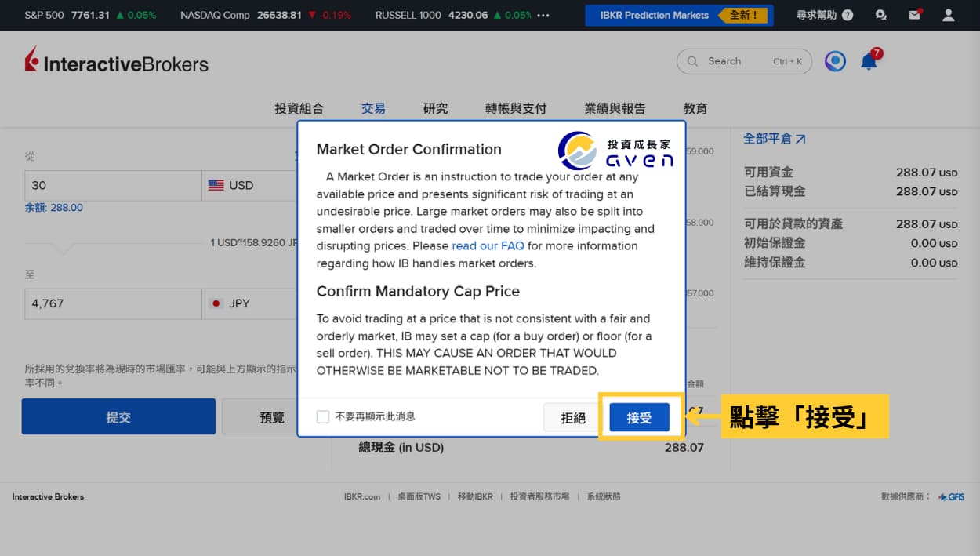Screen dimensions: 980x556
Task: Click the 已結算現金 row
Action: point(851,191)
